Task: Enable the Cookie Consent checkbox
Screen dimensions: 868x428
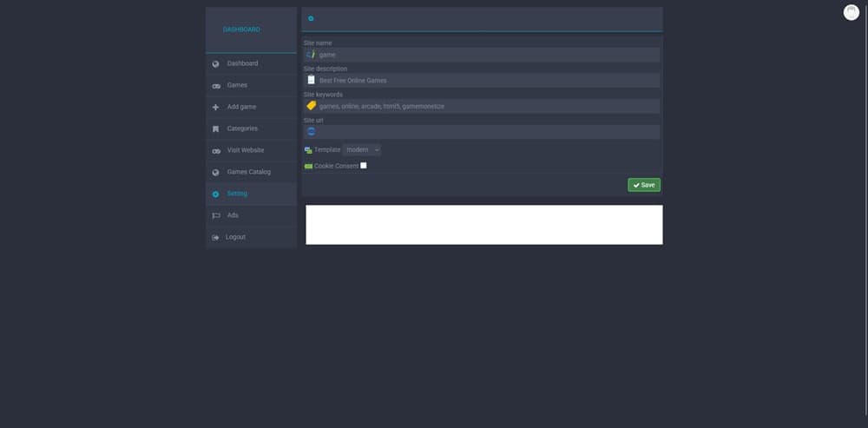Action: [364, 165]
